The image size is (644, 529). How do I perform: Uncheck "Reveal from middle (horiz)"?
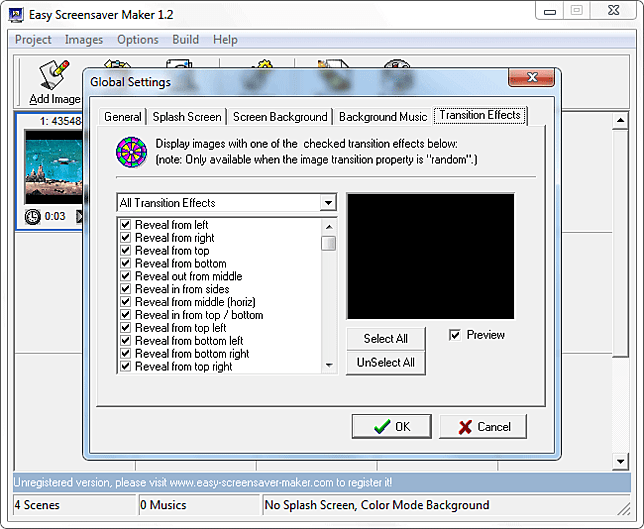click(x=125, y=302)
